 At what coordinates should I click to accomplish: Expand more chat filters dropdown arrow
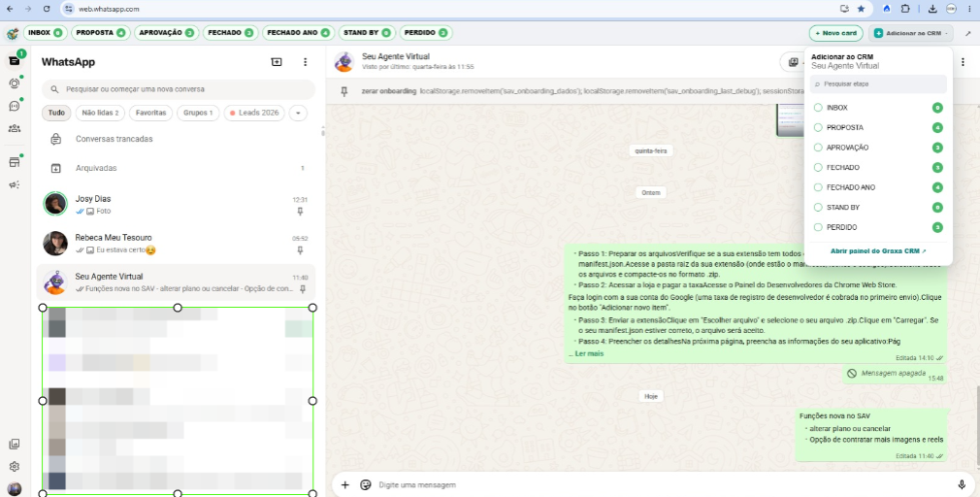(298, 114)
